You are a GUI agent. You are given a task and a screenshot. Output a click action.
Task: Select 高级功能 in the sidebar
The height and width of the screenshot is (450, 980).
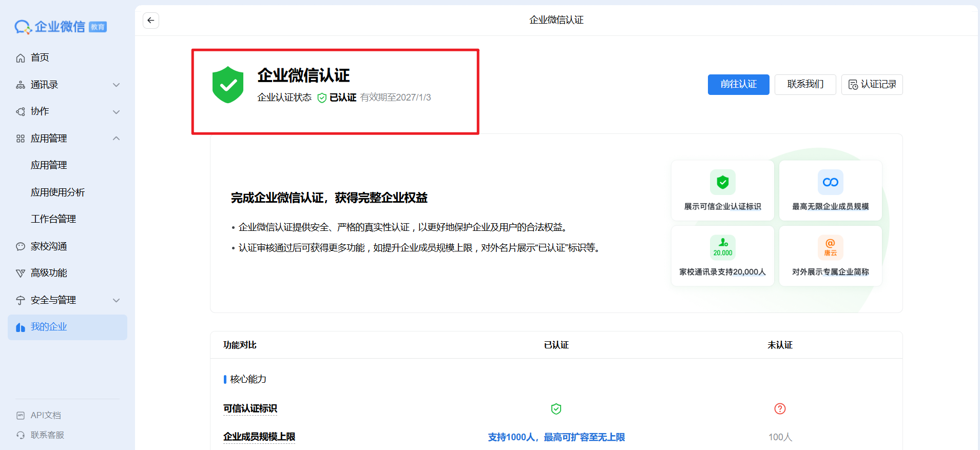tap(67, 273)
